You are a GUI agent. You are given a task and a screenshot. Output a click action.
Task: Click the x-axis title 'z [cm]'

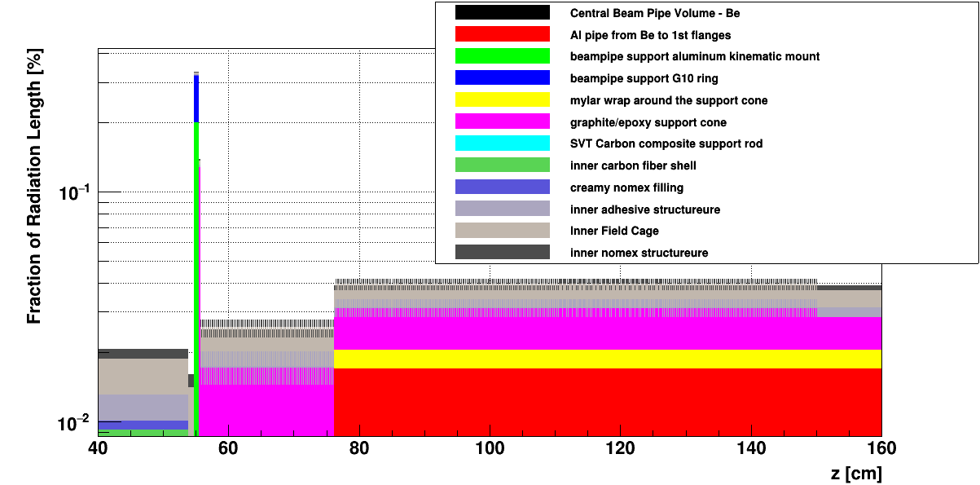(x=856, y=474)
